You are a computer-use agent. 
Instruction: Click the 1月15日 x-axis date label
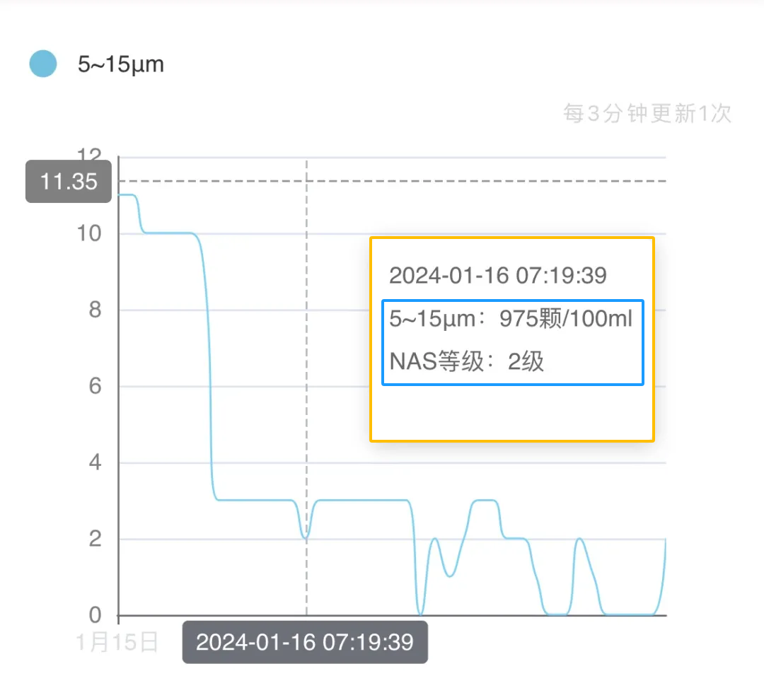click(x=117, y=642)
